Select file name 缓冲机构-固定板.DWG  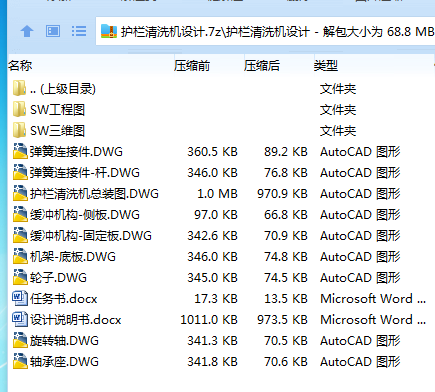click(x=91, y=236)
